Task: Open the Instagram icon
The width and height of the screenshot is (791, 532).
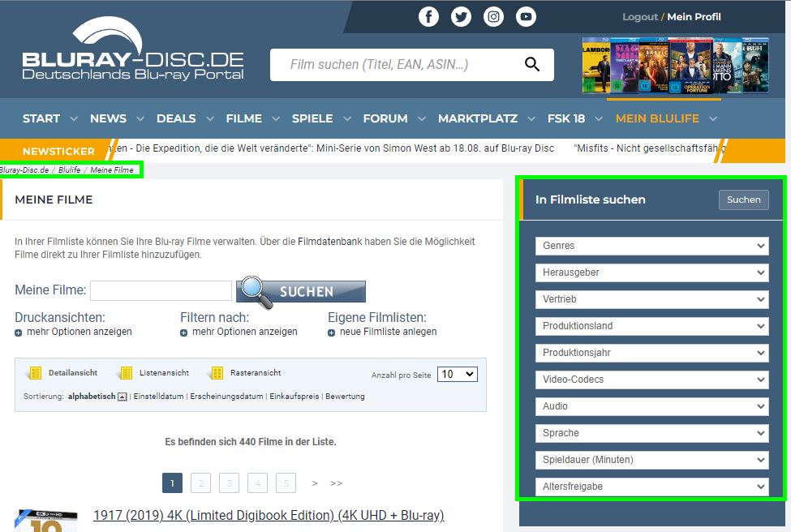Action: pyautogui.click(x=493, y=17)
